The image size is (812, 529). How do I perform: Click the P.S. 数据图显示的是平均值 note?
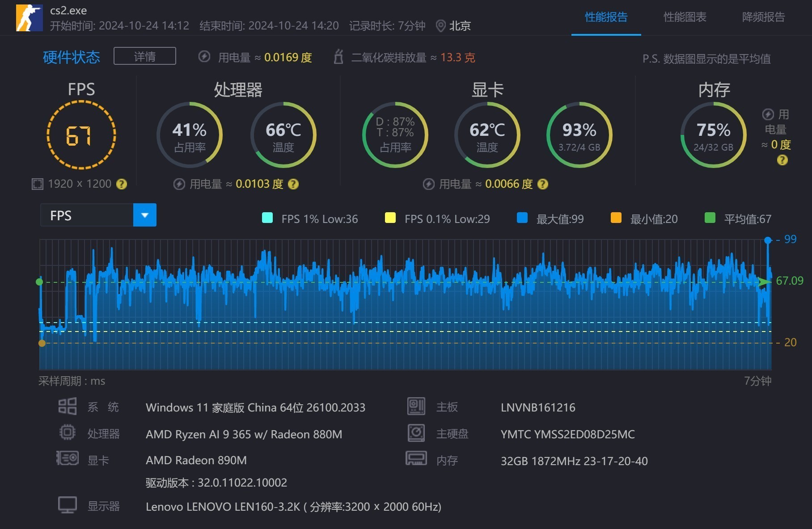coord(706,59)
